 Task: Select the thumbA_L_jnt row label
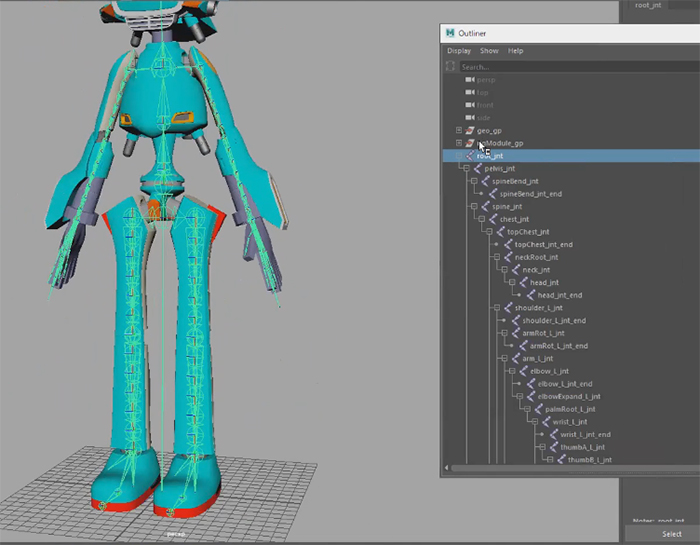click(583, 447)
